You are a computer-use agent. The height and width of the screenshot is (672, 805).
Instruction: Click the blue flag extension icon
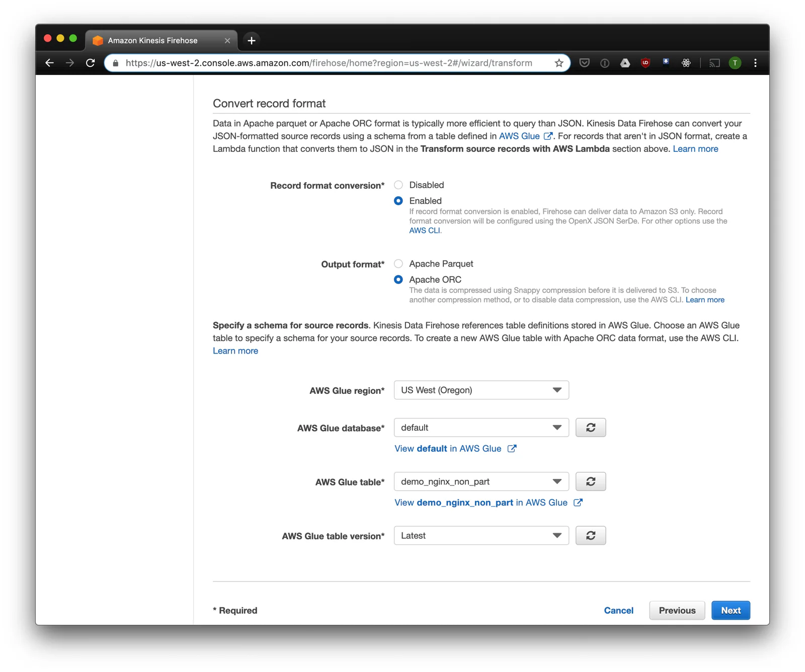pos(666,62)
